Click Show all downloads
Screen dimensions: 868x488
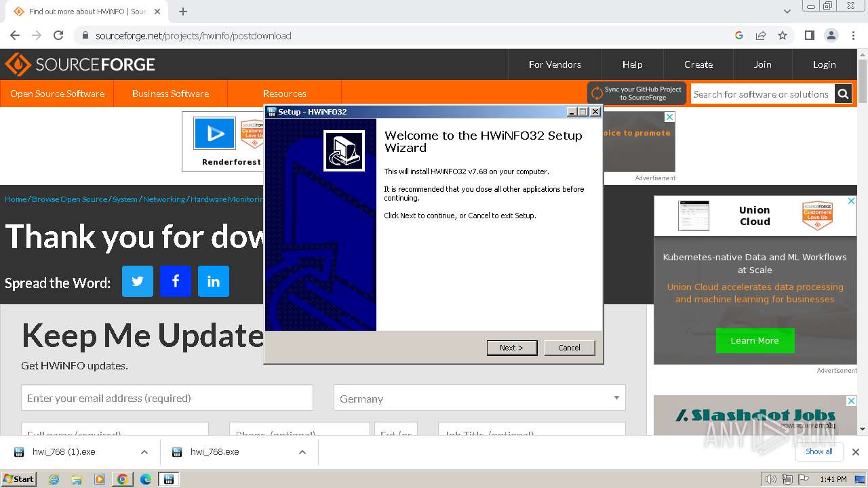click(819, 451)
